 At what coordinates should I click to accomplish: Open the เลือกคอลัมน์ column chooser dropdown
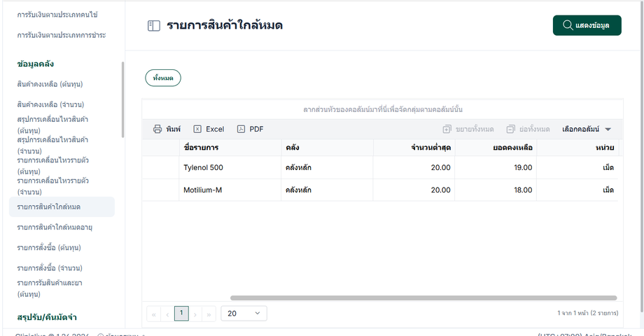tap(587, 129)
